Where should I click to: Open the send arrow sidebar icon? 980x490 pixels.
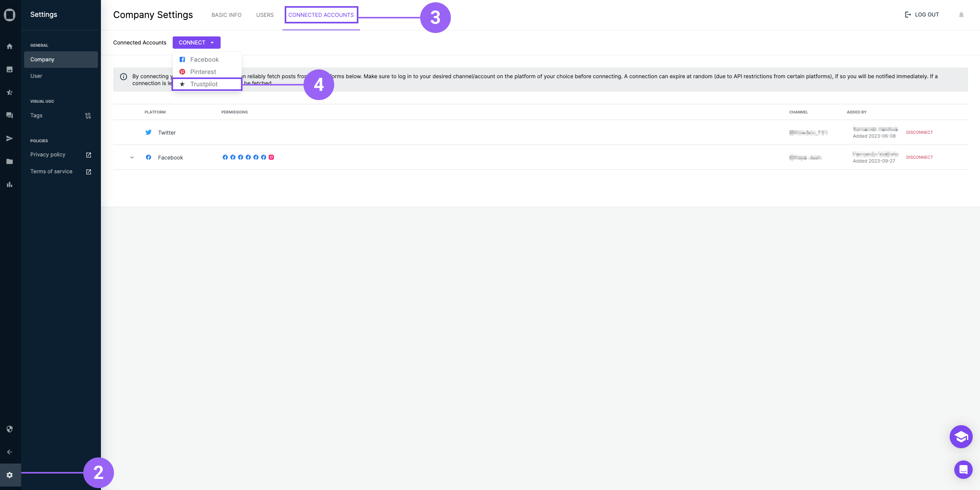click(x=10, y=138)
